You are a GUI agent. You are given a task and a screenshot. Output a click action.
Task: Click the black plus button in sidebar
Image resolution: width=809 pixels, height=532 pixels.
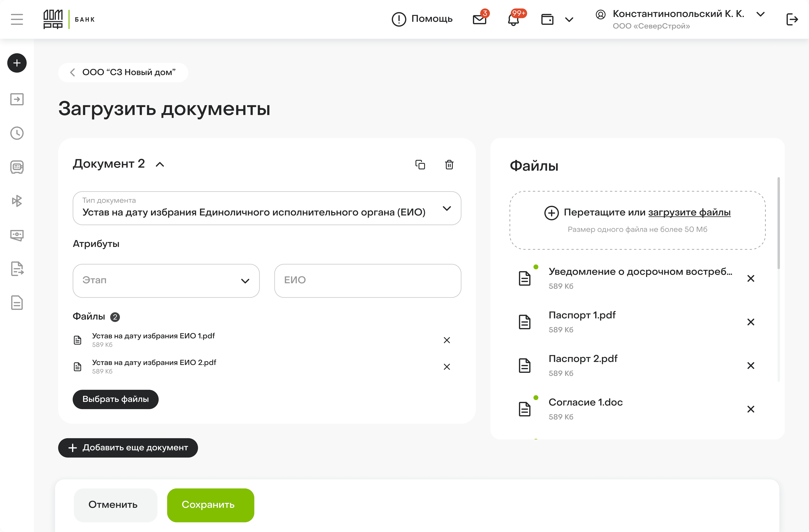click(x=17, y=63)
